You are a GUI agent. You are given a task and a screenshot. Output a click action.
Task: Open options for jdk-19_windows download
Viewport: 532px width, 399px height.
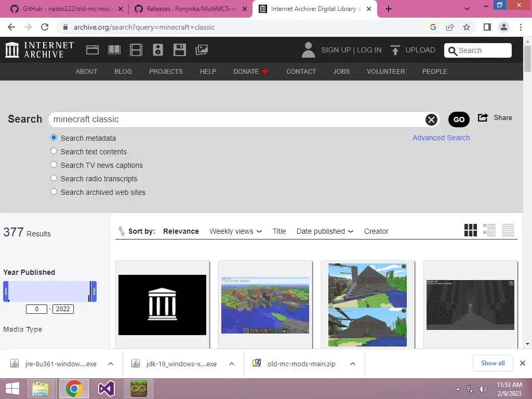click(232, 364)
